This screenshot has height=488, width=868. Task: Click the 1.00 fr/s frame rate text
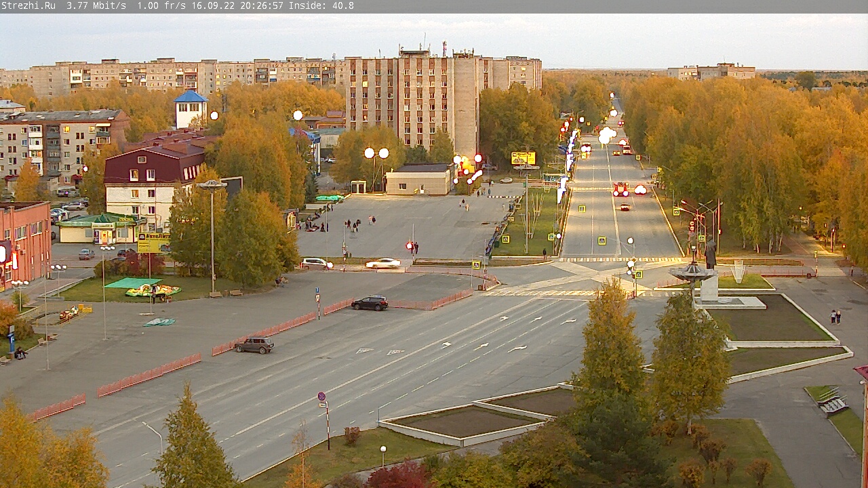tap(162, 5)
